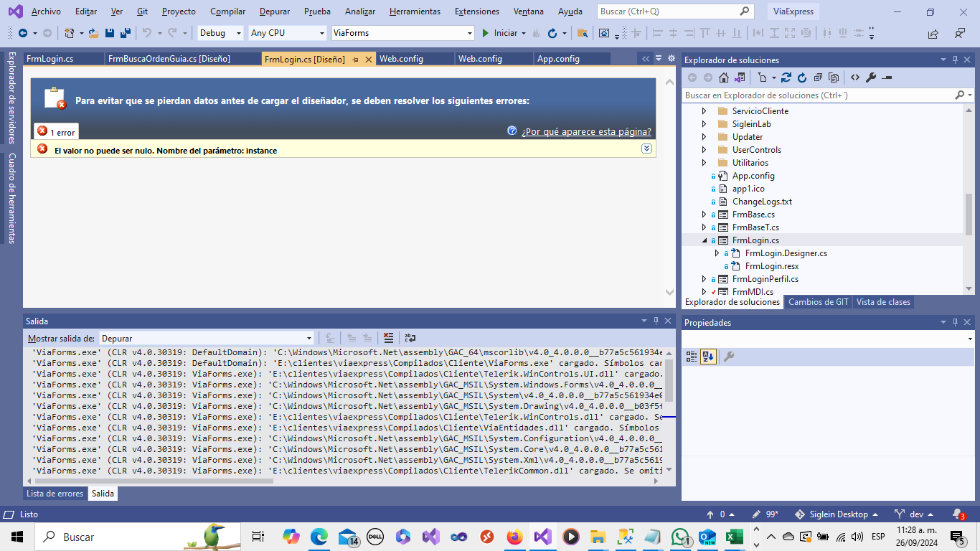Open the send feedback icon
This screenshot has width=980, height=551.
pyautogui.click(x=960, y=33)
